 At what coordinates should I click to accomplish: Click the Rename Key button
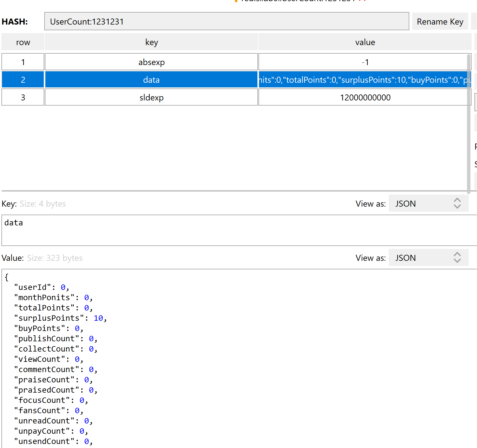point(440,21)
